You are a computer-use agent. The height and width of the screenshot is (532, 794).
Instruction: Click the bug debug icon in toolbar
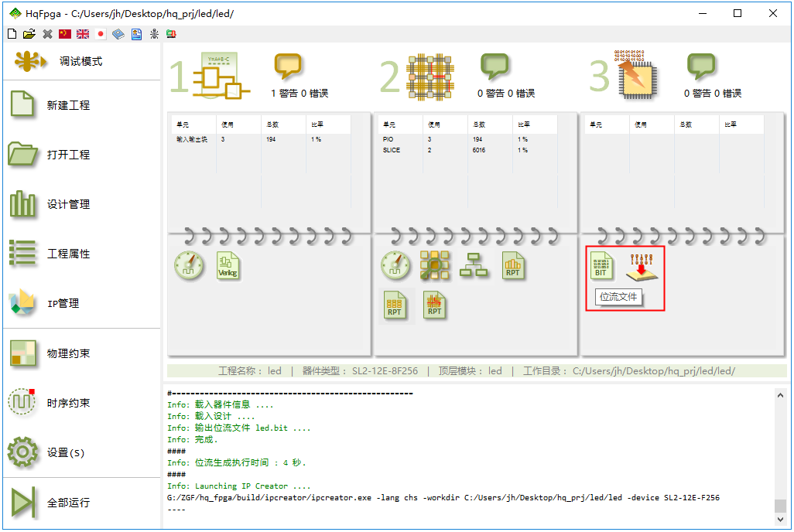click(x=154, y=34)
